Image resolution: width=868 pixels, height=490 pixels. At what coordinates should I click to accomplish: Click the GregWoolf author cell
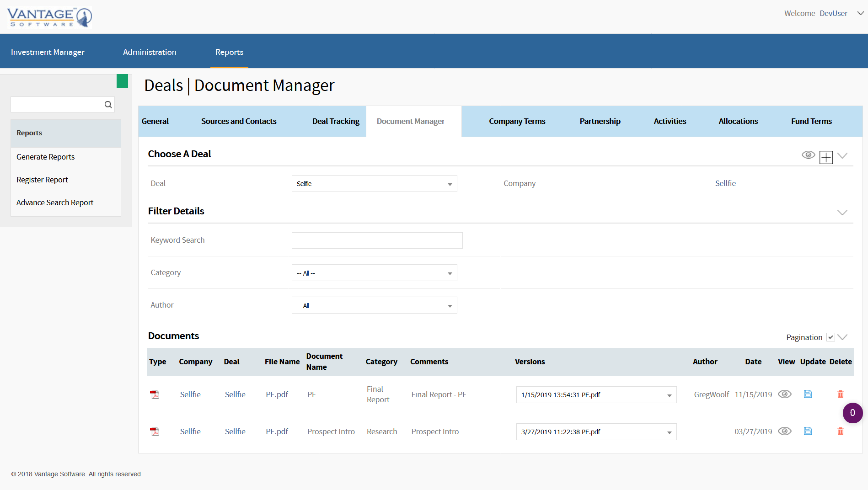712,394
